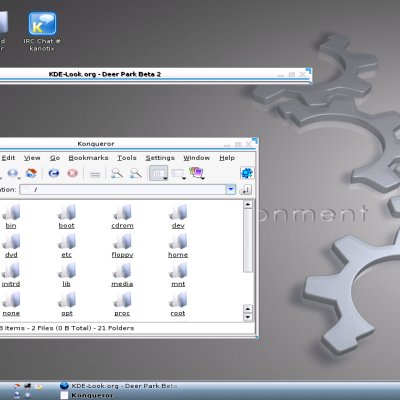Select the media folder icon
400x400 pixels.
pyautogui.click(x=122, y=271)
